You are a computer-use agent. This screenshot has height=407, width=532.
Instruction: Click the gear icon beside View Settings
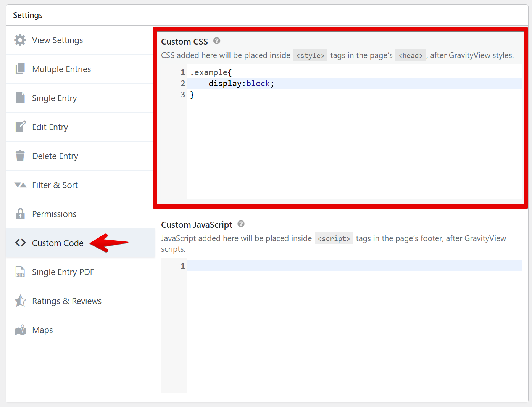(20, 40)
